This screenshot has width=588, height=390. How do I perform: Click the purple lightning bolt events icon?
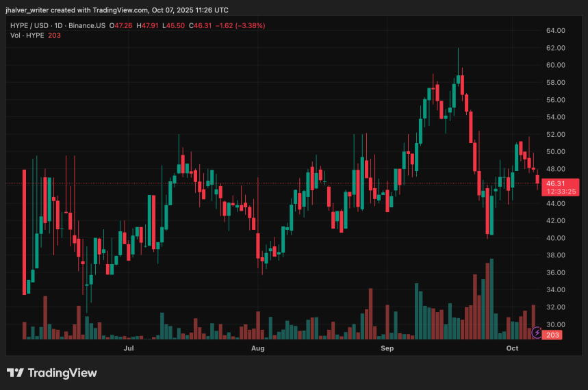(537, 332)
